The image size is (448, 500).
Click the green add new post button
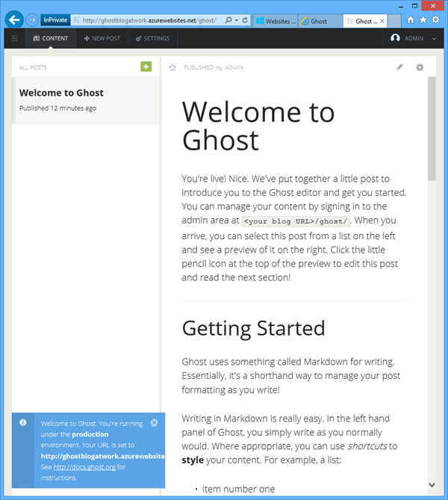tap(146, 67)
